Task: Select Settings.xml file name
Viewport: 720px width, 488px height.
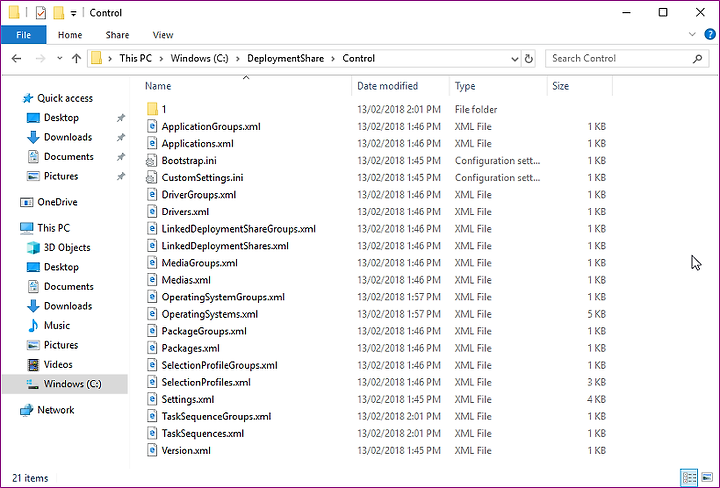Action: click(x=188, y=399)
